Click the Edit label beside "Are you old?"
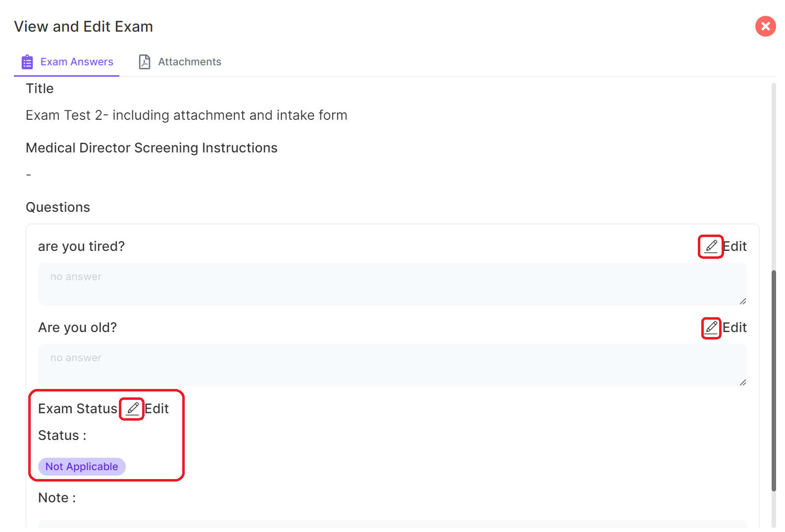This screenshot has width=785, height=532. pos(735,328)
